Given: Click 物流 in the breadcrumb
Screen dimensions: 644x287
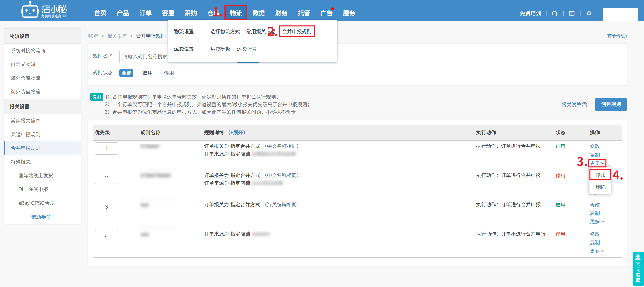Looking at the screenshot, I should tap(93, 36).
